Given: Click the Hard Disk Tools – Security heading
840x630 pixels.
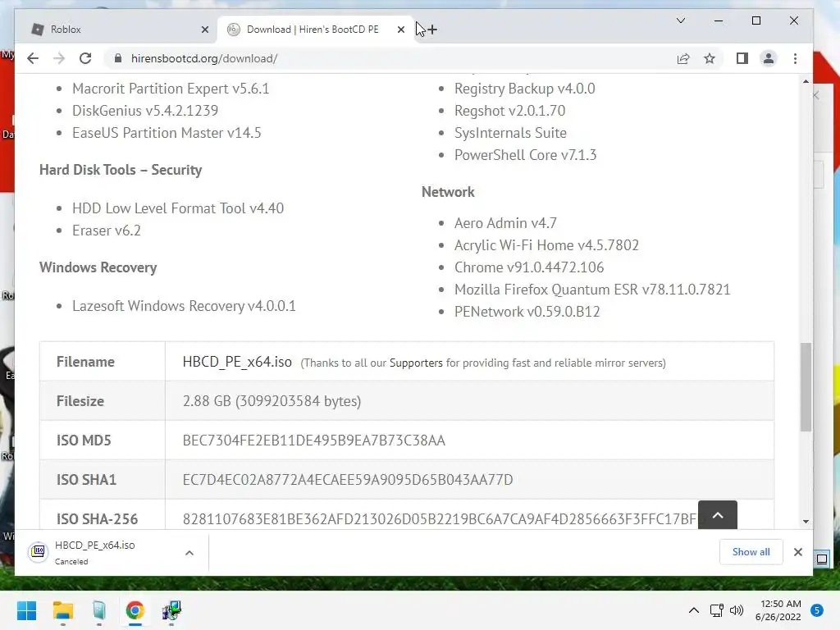Looking at the screenshot, I should (121, 170).
